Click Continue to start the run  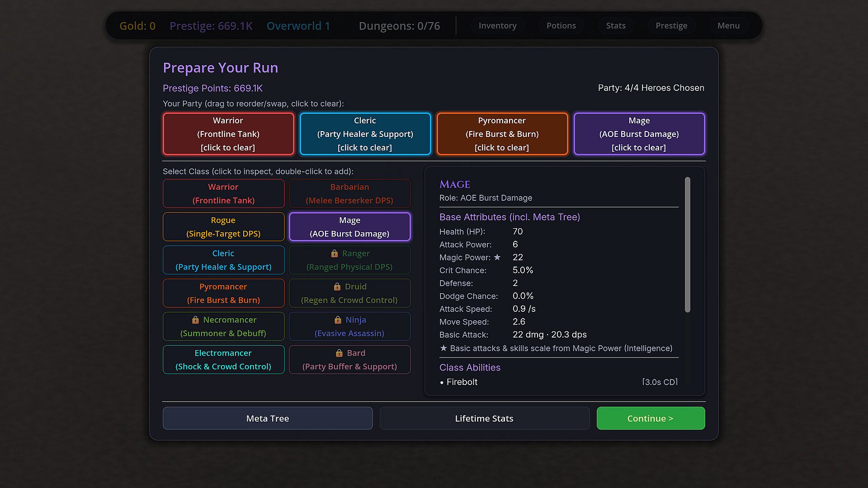pos(651,418)
